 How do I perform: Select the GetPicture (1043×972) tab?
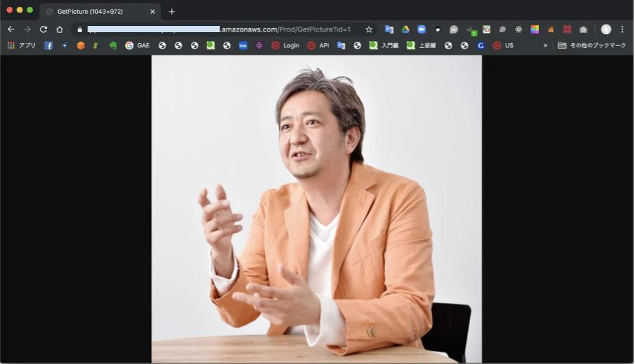pos(100,12)
